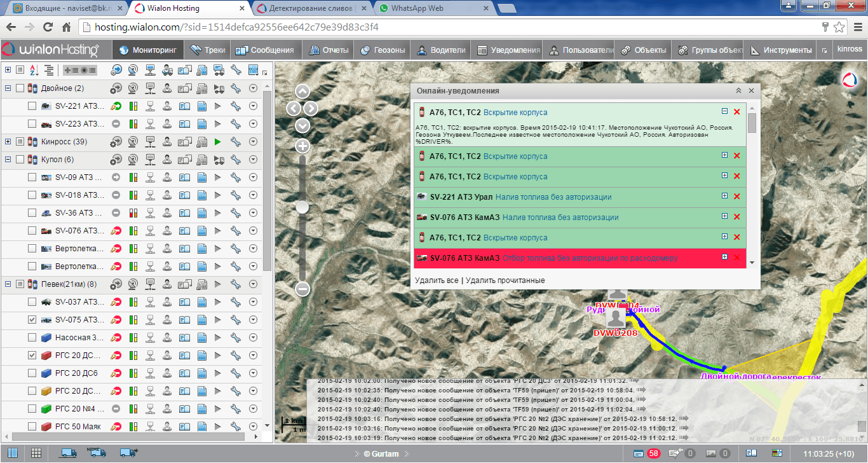Click wrench properties icon for Кинросс group
Image resolution: width=868 pixels, height=463 pixels.
pyautogui.click(x=235, y=141)
